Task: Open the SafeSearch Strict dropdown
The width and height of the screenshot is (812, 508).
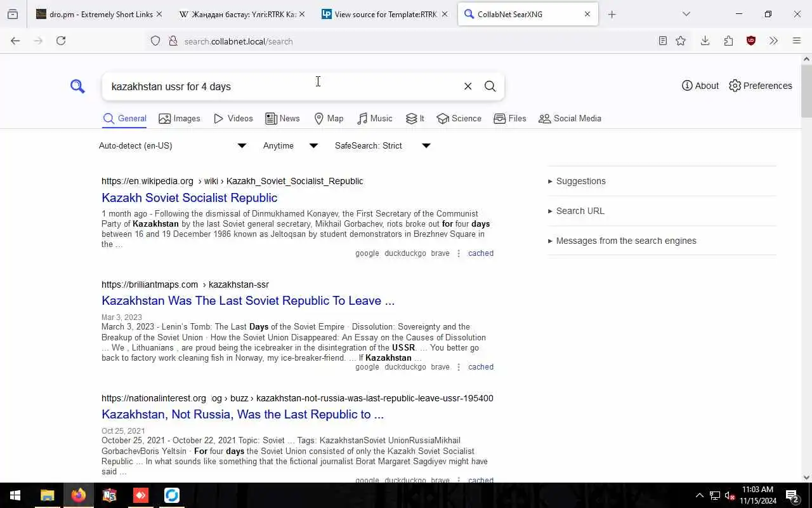Action: point(383,145)
